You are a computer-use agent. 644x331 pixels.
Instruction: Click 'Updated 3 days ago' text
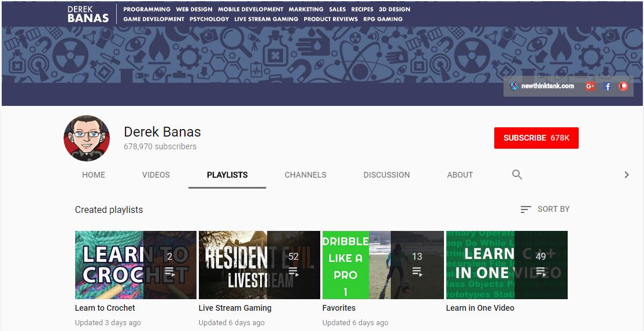point(108,323)
